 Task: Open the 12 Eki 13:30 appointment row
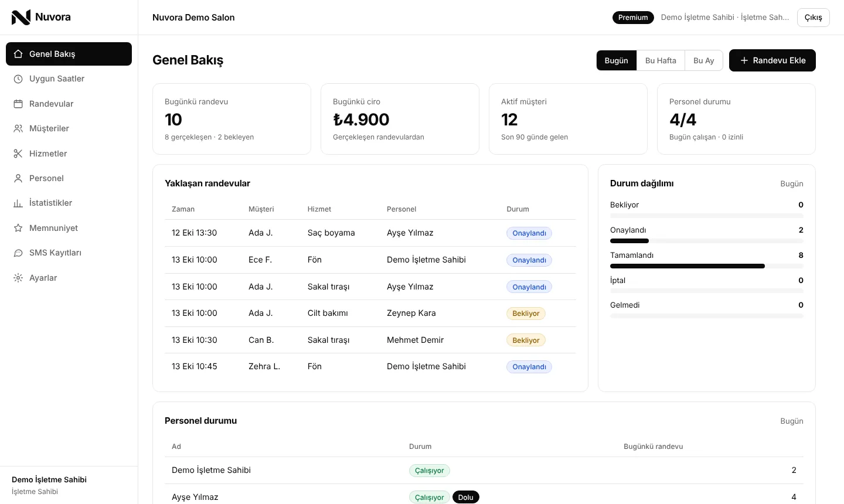[x=370, y=233]
